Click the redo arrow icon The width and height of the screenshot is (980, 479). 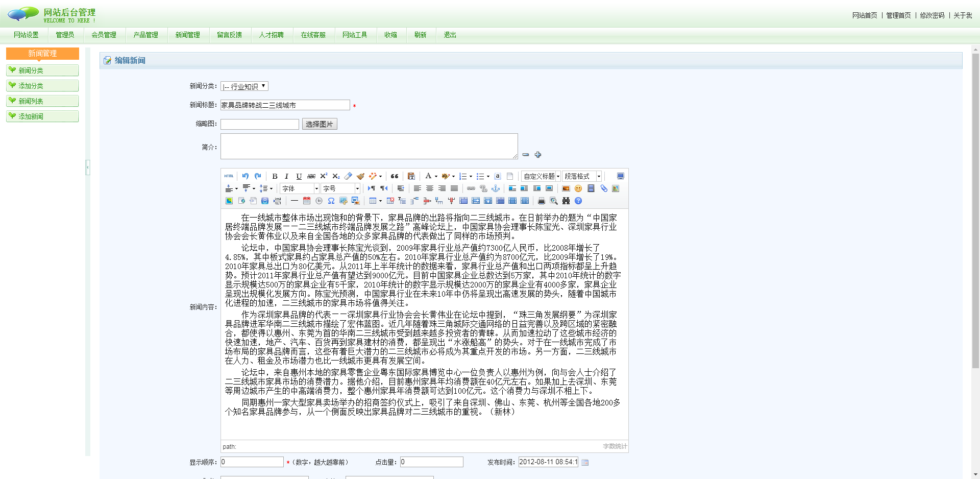(258, 176)
